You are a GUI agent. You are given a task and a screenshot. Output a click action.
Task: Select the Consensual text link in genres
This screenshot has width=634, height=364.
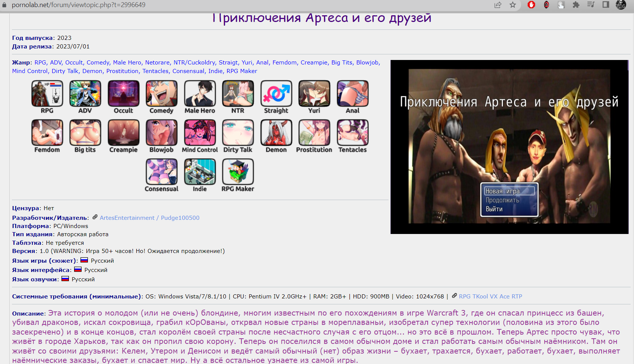coord(188,71)
